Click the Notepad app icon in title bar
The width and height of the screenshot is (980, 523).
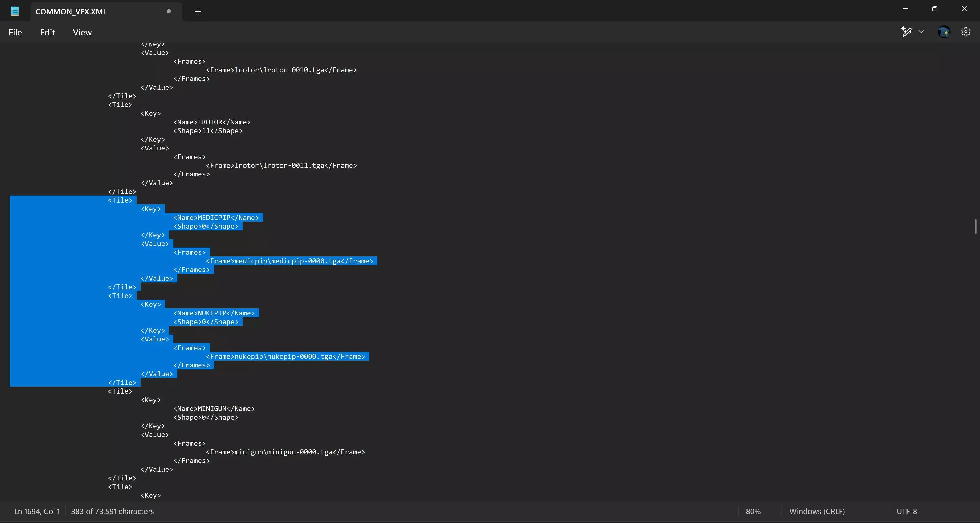[15, 11]
